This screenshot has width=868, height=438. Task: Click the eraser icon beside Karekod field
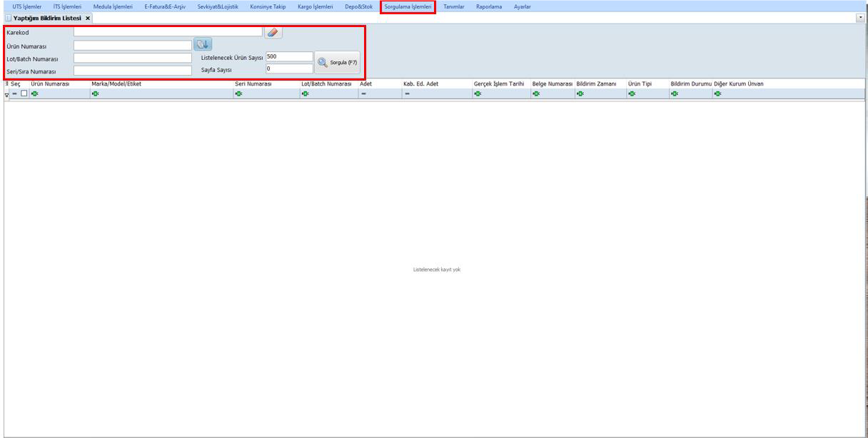[273, 33]
